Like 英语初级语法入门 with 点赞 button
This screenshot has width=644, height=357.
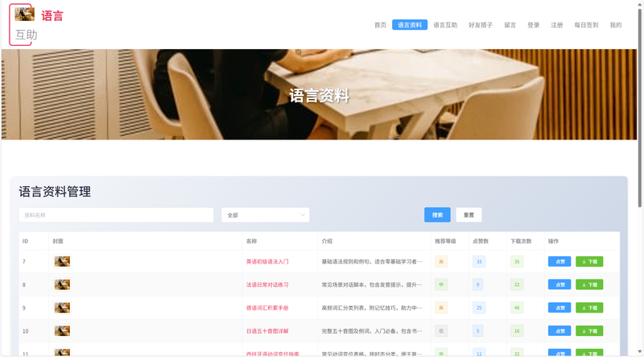[559, 261]
